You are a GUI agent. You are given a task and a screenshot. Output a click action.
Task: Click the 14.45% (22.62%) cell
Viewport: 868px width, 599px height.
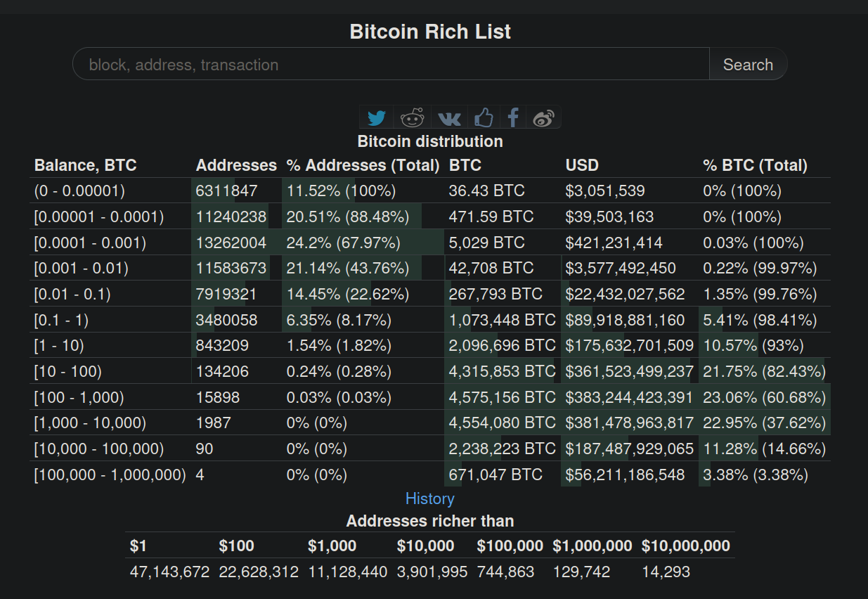pyautogui.click(x=348, y=294)
